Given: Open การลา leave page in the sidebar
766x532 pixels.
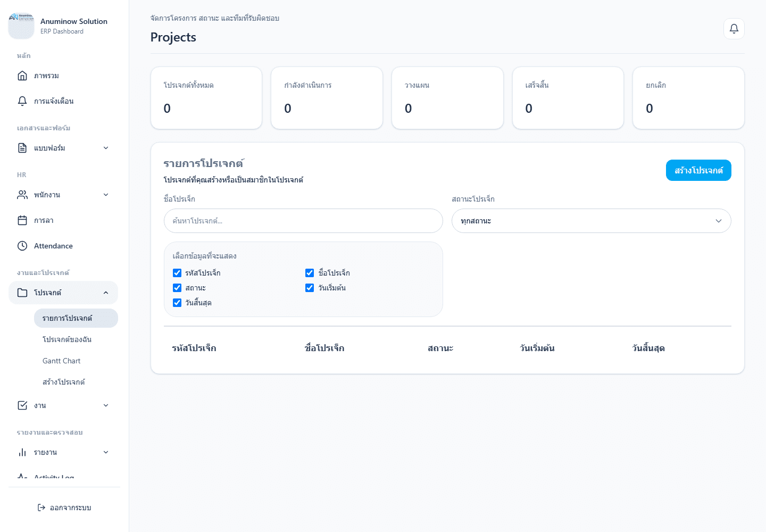Looking at the screenshot, I should point(63,220).
